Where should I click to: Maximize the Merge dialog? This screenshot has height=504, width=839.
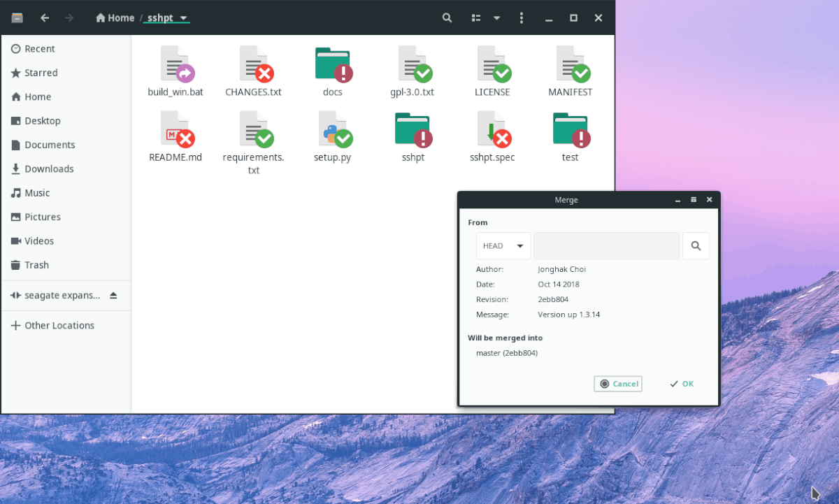[694, 200]
